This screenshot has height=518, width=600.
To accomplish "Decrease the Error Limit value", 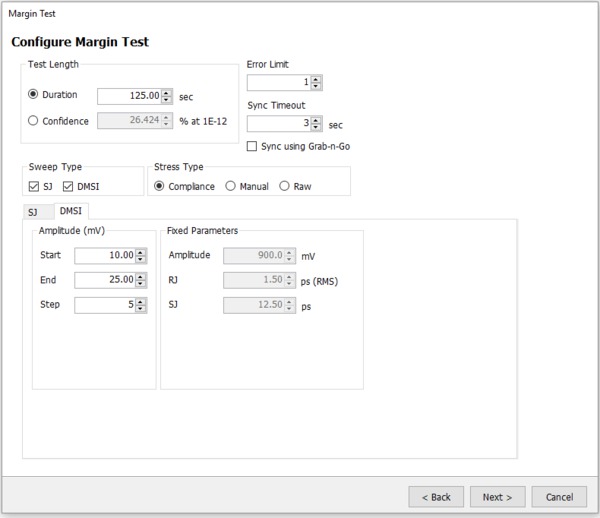I will point(316,86).
